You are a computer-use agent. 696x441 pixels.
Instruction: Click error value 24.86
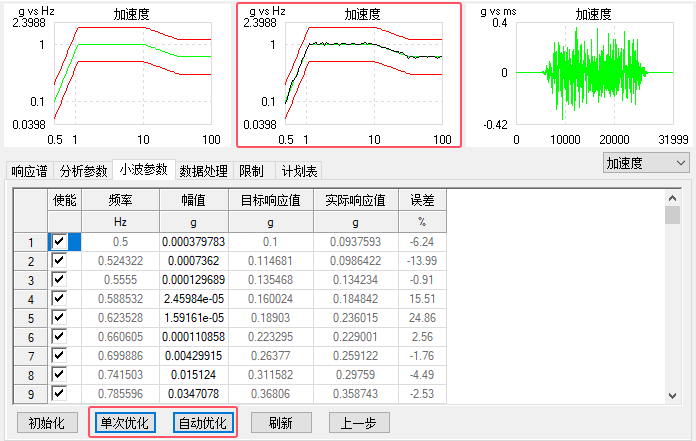[422, 318]
